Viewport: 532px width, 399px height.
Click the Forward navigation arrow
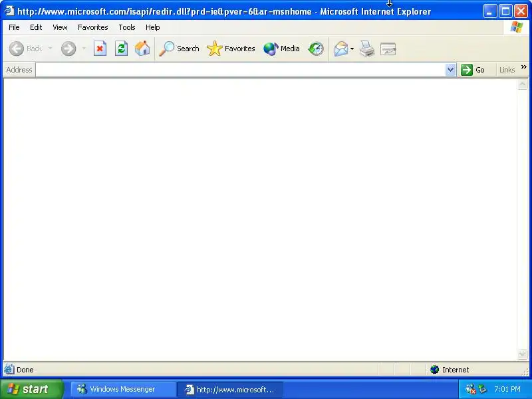pos(68,49)
